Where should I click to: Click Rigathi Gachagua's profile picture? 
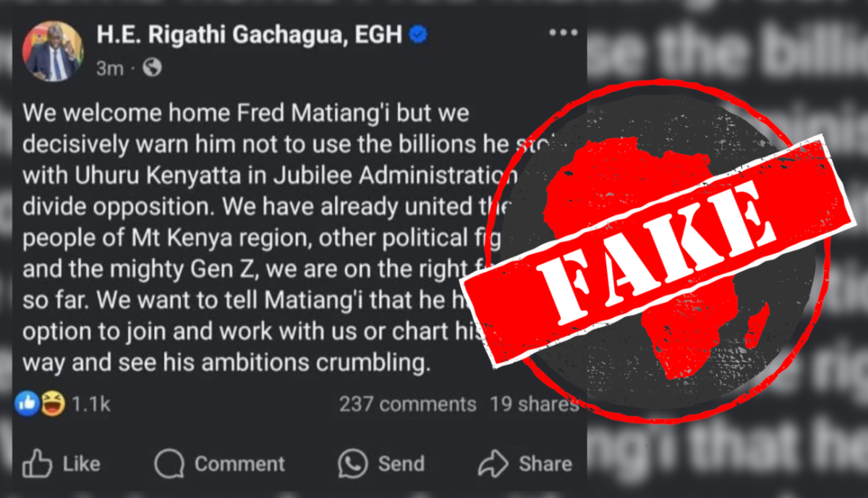54,53
